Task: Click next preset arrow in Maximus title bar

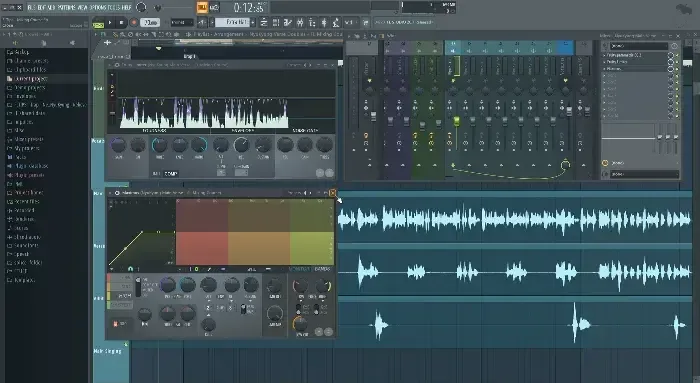Action: tap(310, 193)
